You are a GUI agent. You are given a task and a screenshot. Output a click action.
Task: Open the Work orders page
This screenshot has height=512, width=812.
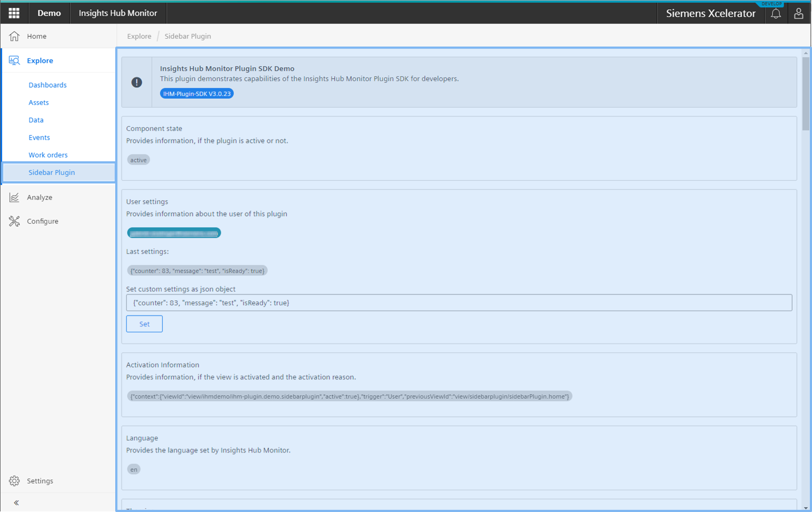click(x=48, y=155)
